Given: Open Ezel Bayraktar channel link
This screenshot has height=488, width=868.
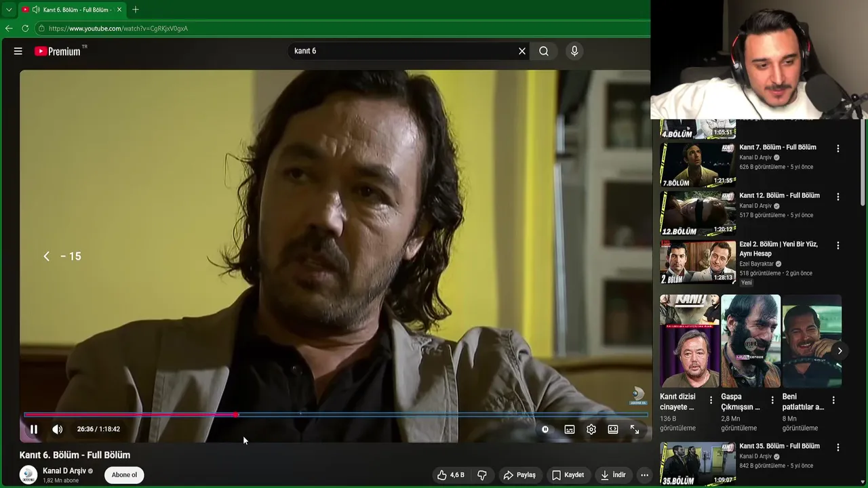Looking at the screenshot, I should point(756,264).
